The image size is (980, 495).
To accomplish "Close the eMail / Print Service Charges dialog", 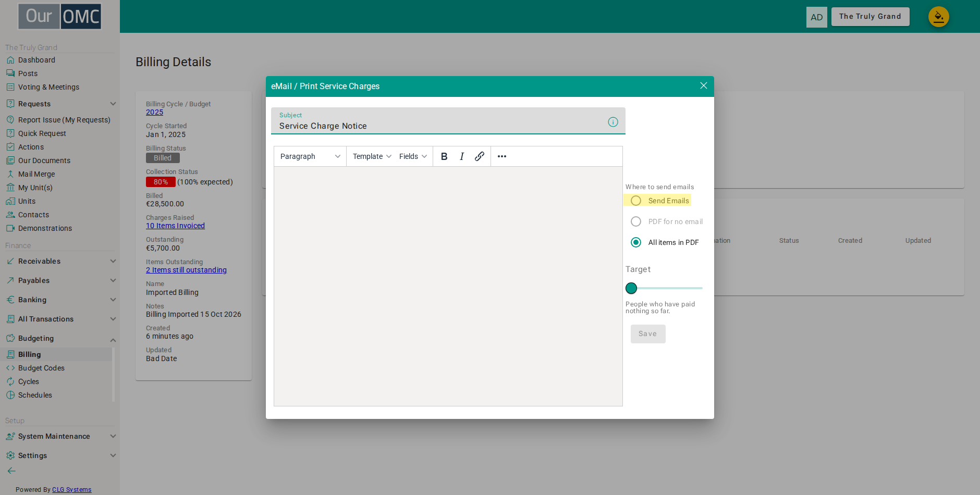I will pos(704,85).
